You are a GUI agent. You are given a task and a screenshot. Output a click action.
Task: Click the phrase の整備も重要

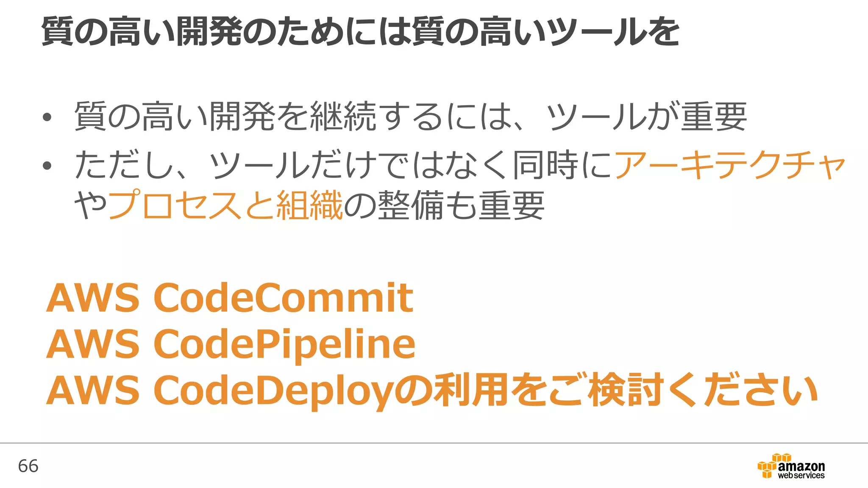click(443, 205)
